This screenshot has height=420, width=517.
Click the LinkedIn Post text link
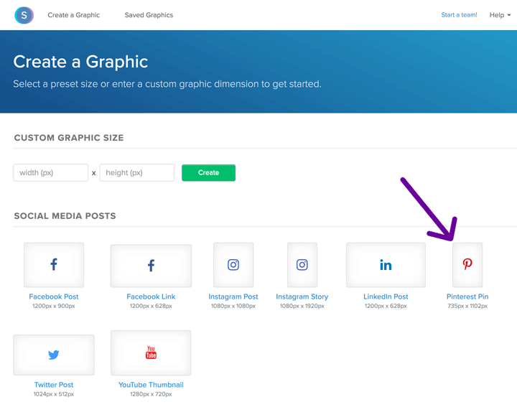point(386,297)
